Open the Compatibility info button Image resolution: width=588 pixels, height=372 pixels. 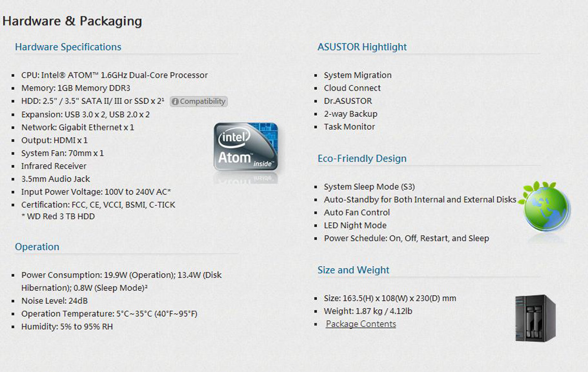pos(199,102)
